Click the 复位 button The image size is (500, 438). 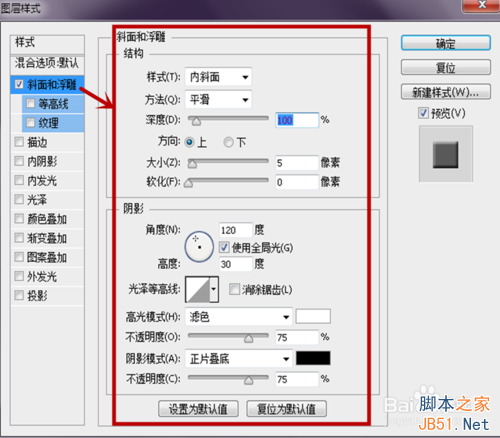click(x=446, y=68)
